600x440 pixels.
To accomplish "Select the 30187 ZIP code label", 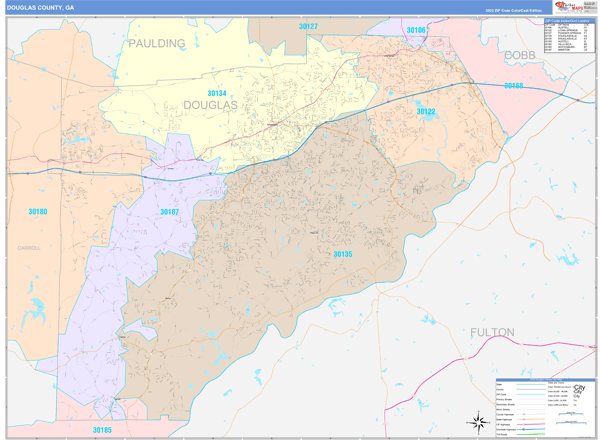I will coord(169,212).
